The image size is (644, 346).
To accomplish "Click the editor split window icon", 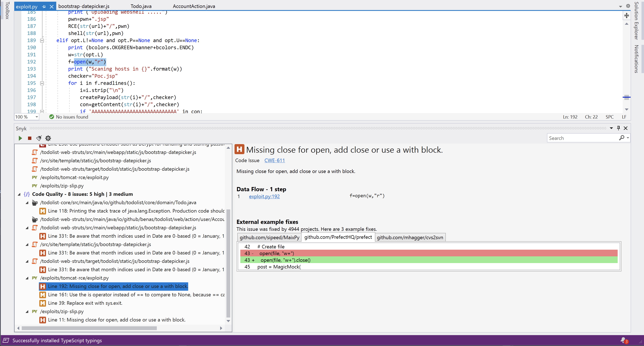I will click(626, 16).
